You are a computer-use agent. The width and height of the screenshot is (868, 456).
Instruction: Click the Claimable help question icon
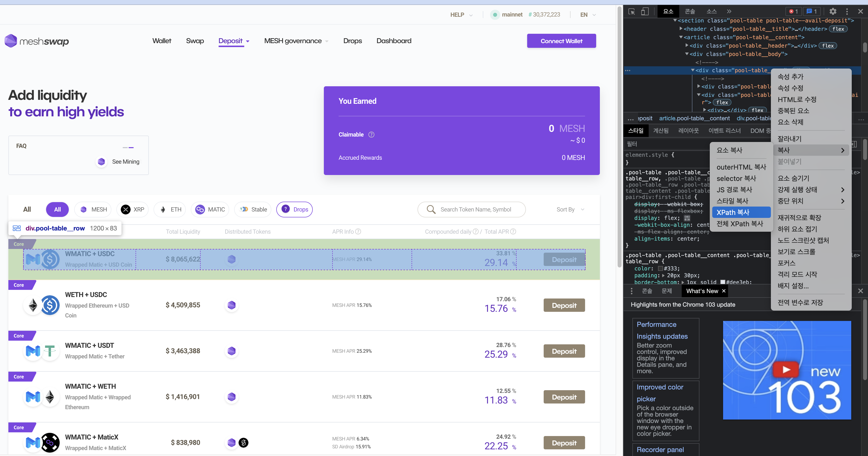coord(371,135)
